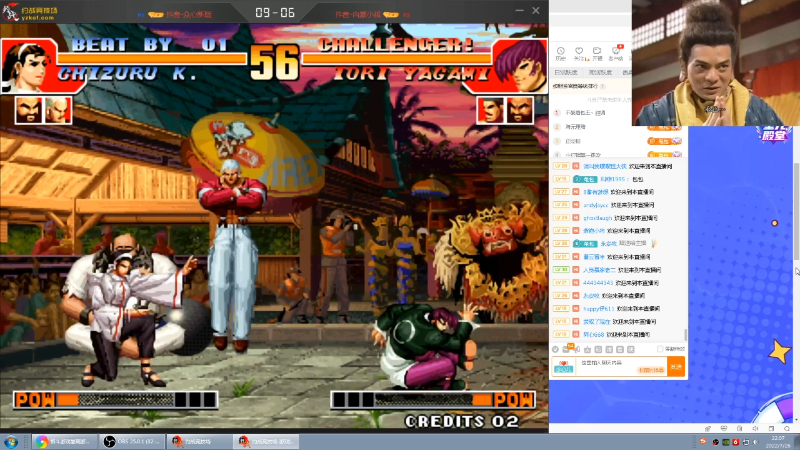Click the question mark help icon beside ranking title
800x450 pixels.
click(x=603, y=86)
